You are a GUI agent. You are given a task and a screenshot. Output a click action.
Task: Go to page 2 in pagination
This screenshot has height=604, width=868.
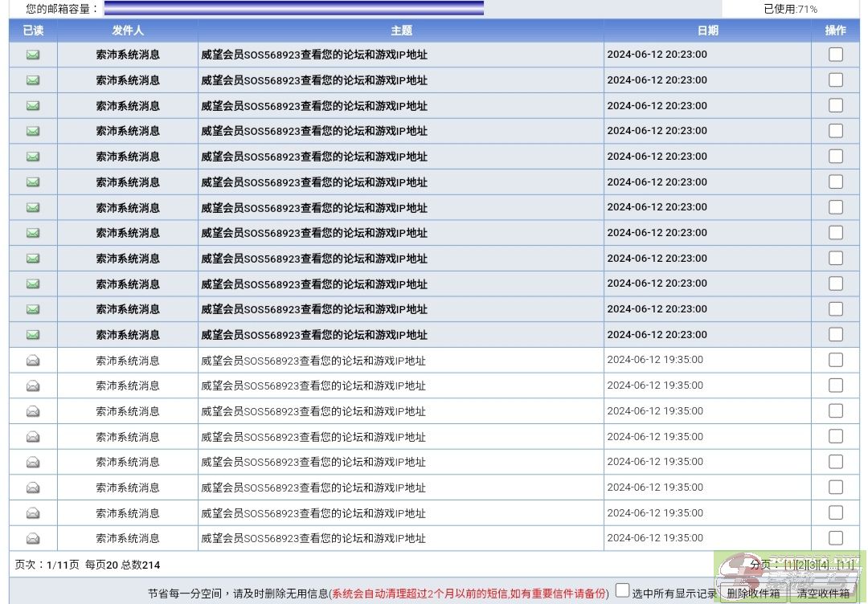point(800,565)
